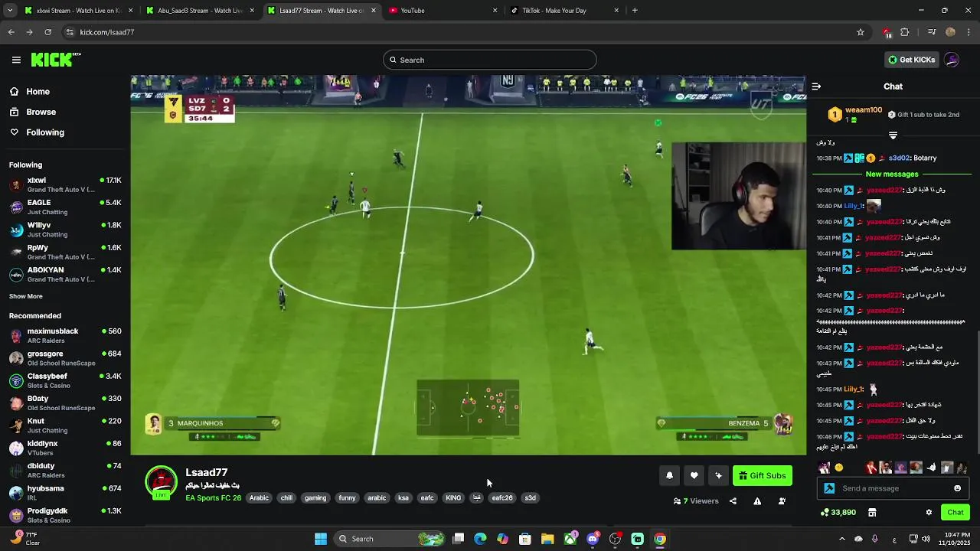This screenshot has height=551, width=980.
Task: Reload the page
Action: coord(48,32)
